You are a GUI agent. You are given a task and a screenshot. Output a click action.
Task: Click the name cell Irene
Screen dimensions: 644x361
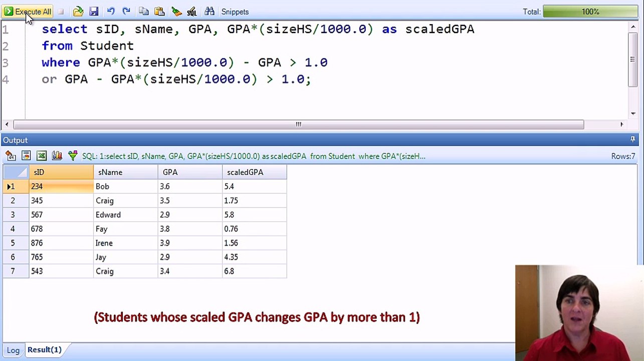[126, 243]
